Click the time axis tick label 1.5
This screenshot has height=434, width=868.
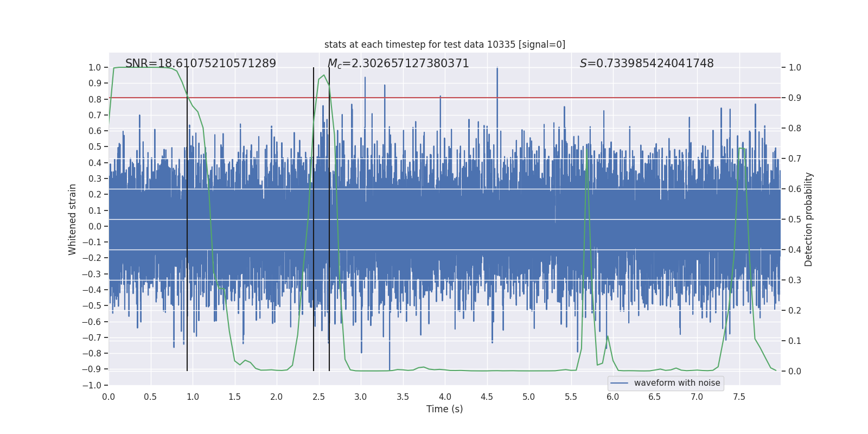coord(235,397)
